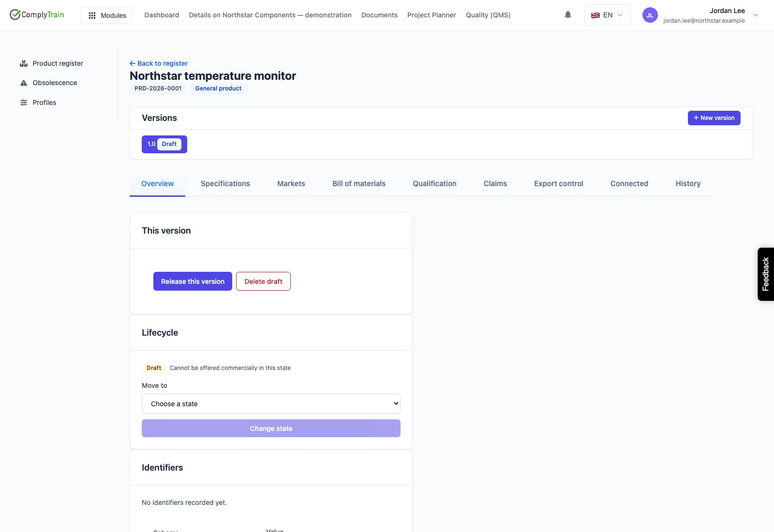The height and width of the screenshot is (532, 774).
Task: Switch to the Bill of materials tab
Action: [359, 184]
